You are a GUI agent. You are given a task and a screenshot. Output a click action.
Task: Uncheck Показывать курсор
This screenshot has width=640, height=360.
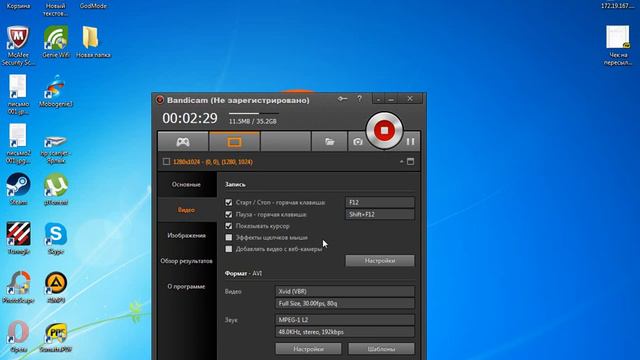point(229,226)
